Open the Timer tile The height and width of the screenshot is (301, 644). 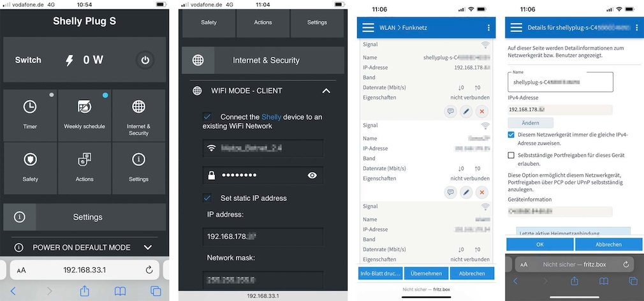click(30, 115)
